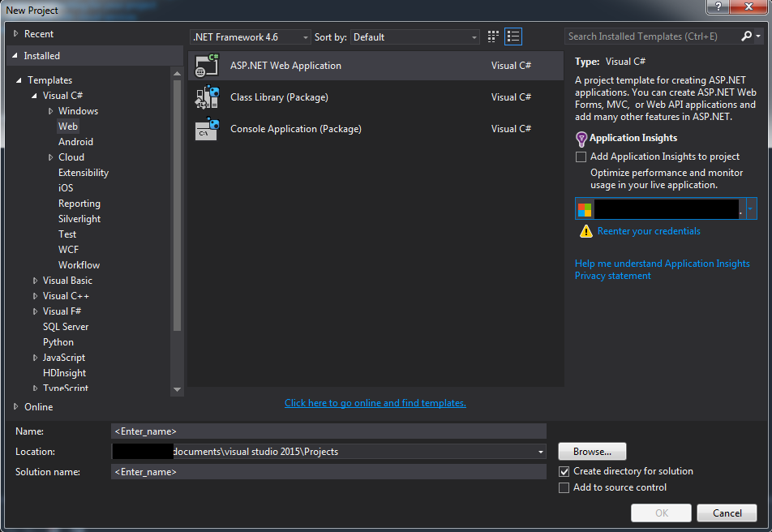The height and width of the screenshot is (532, 772).
Task: Focus the Search Installed Templates box
Action: click(x=652, y=36)
